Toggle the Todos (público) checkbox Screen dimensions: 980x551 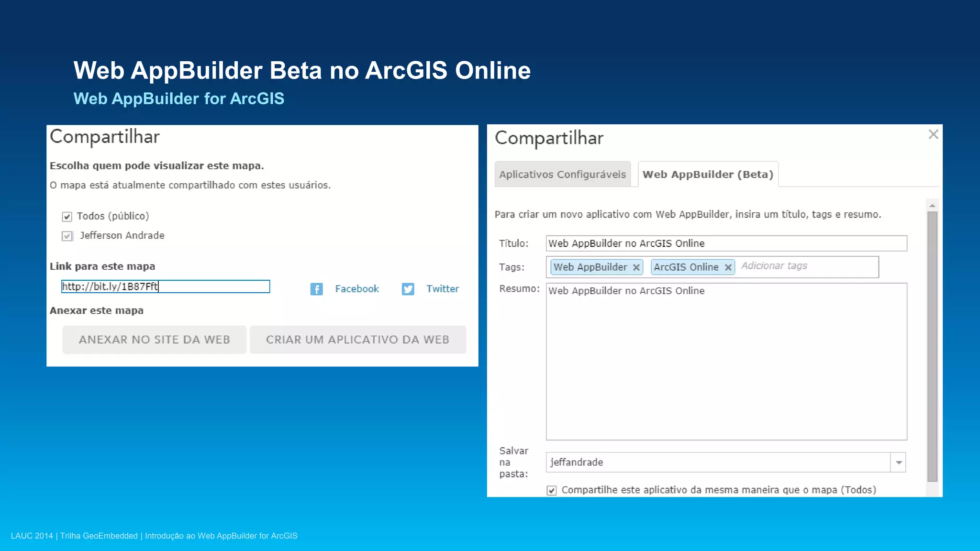[x=67, y=217]
